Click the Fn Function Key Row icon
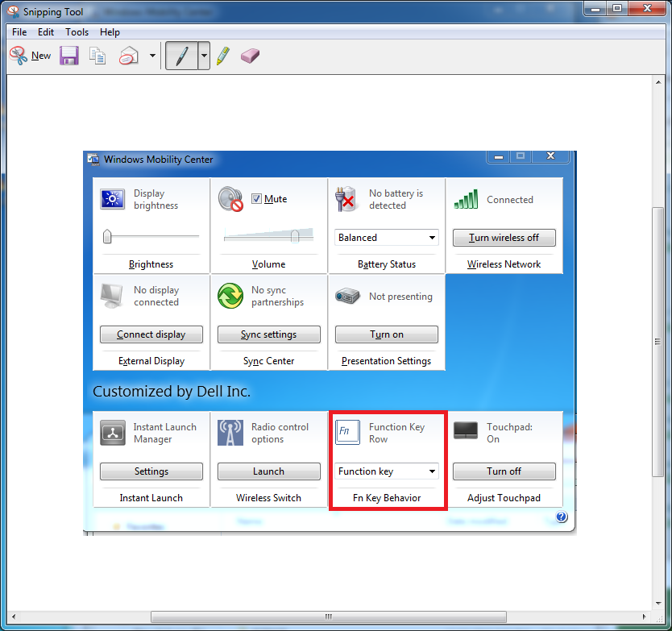Viewport: 672px width, 631px height. click(x=347, y=433)
